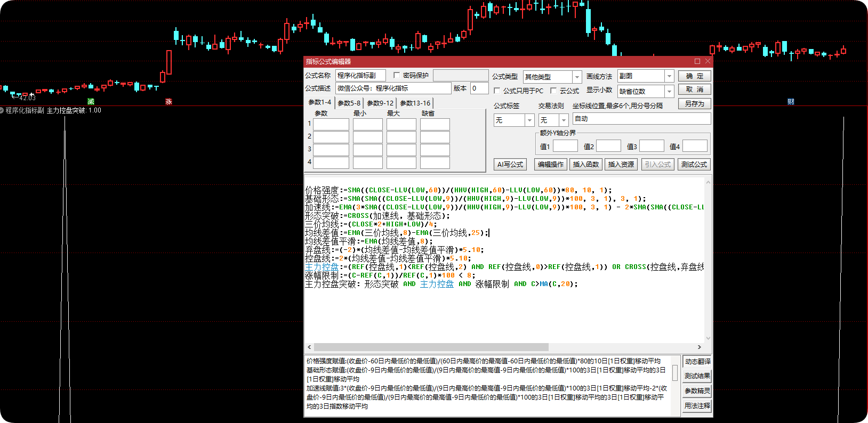
Task: Click the code editor's up scroll arrow
Action: pyautogui.click(x=708, y=182)
